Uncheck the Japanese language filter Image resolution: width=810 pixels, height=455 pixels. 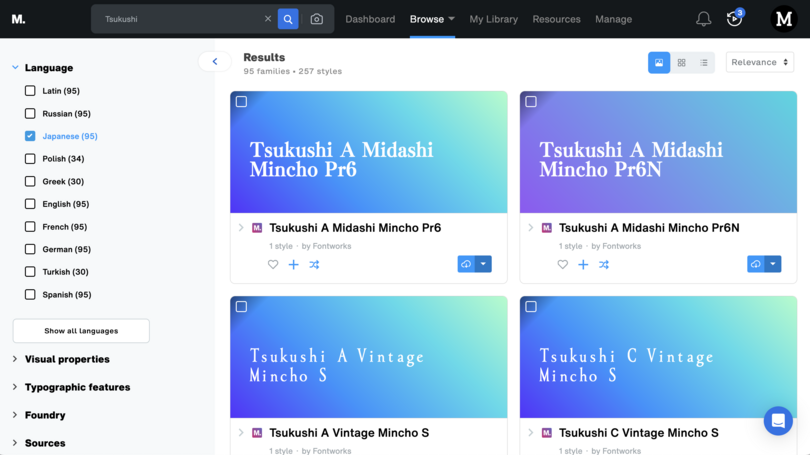tap(30, 136)
